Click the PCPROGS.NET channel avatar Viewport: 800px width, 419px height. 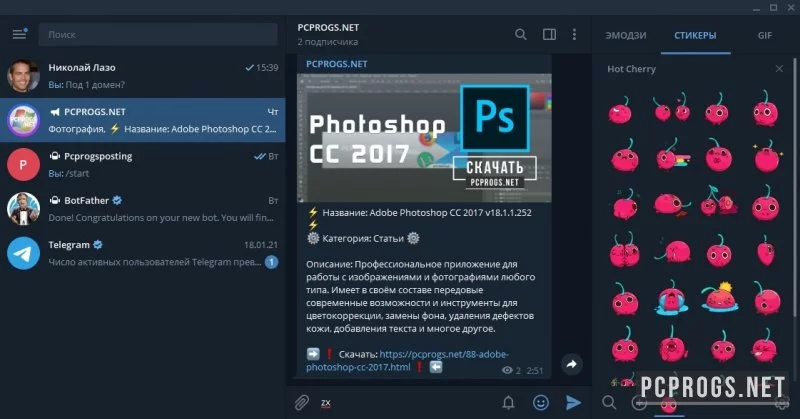[x=23, y=120]
